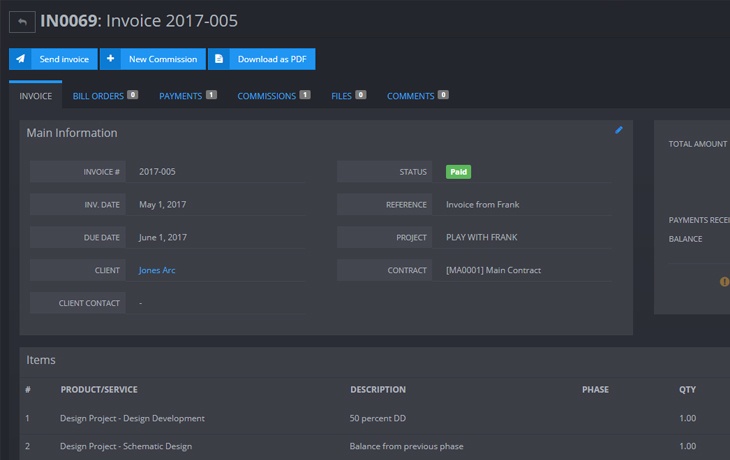
Task: Open the Jones Arc client link
Action: (x=157, y=270)
